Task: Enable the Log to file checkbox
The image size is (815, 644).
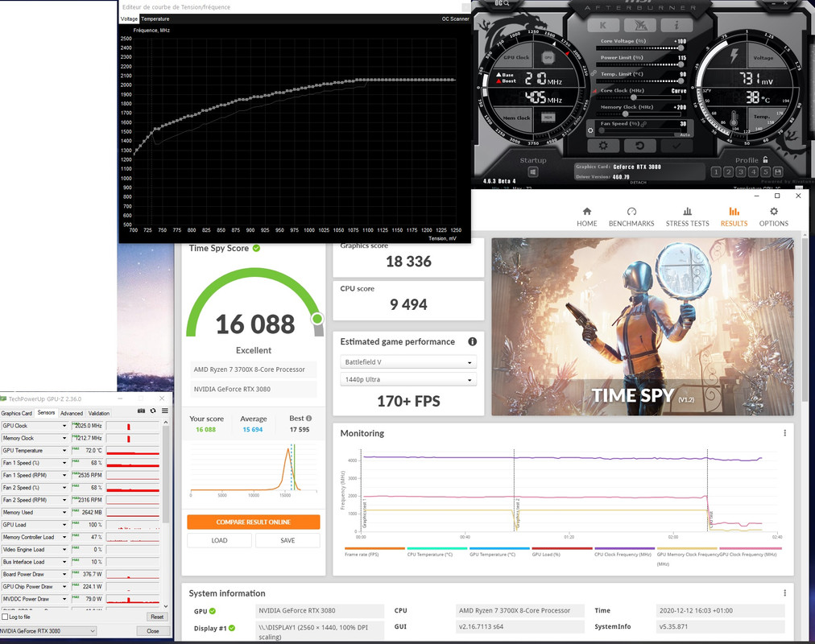Action: coord(5,617)
